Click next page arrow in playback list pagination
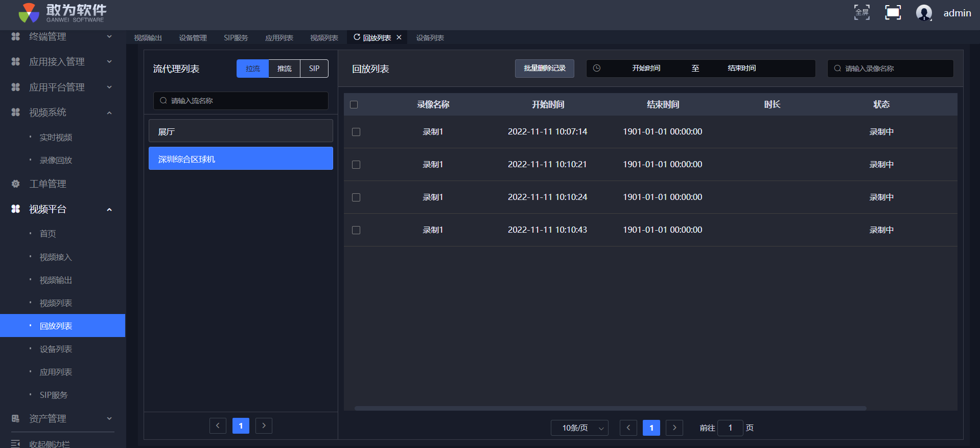The image size is (980, 448). 674,428
